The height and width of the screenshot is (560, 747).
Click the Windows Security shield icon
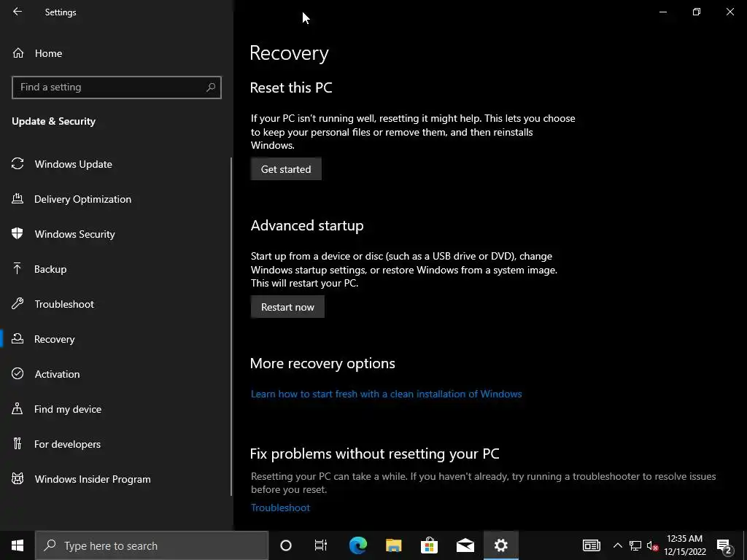coord(18,233)
